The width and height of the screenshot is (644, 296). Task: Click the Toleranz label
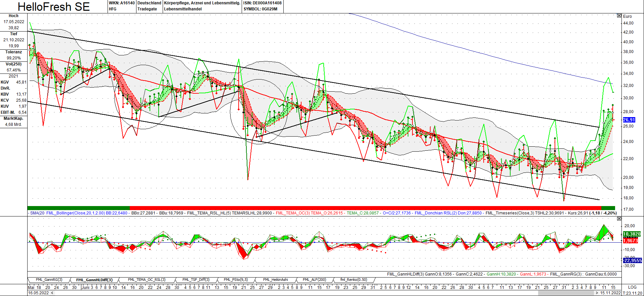[13, 52]
